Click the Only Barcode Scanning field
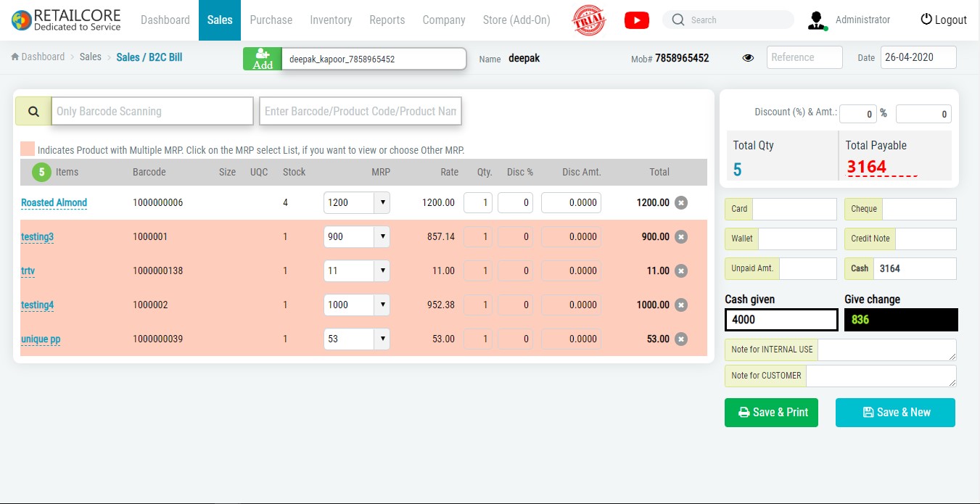The height and width of the screenshot is (504, 980). 152,111
